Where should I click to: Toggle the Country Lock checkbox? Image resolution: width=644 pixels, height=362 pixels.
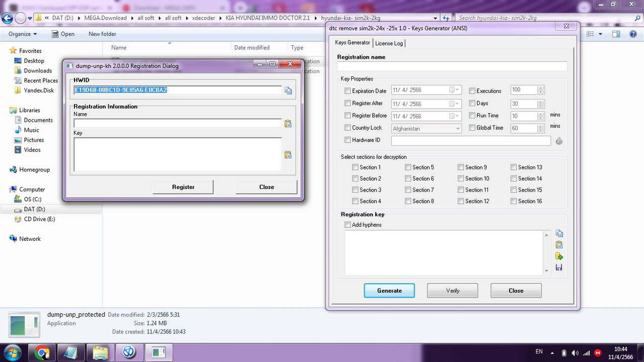pos(348,128)
